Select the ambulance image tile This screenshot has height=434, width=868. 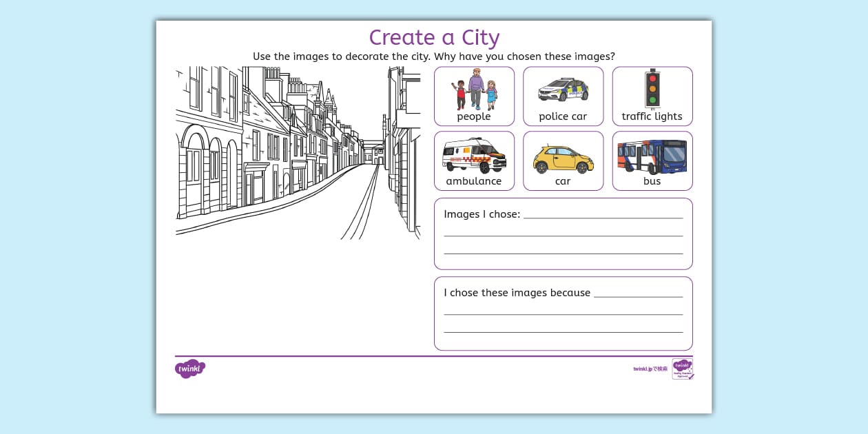(x=474, y=160)
